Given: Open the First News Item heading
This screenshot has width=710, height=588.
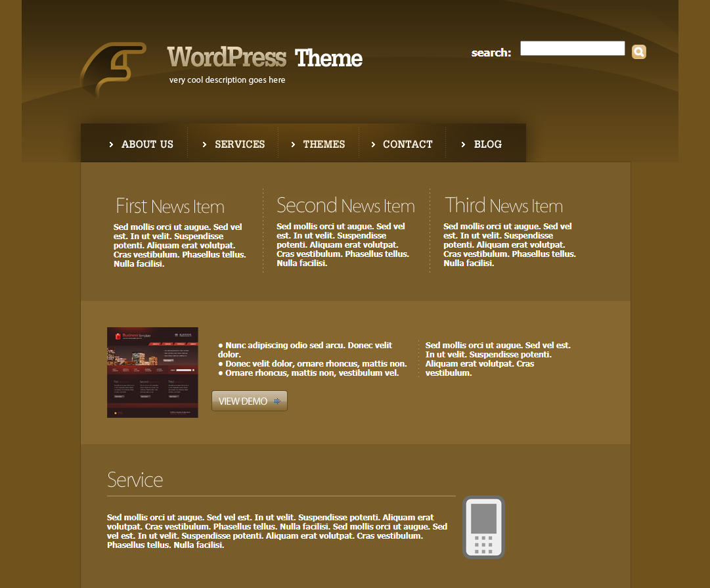Looking at the screenshot, I should [x=170, y=206].
